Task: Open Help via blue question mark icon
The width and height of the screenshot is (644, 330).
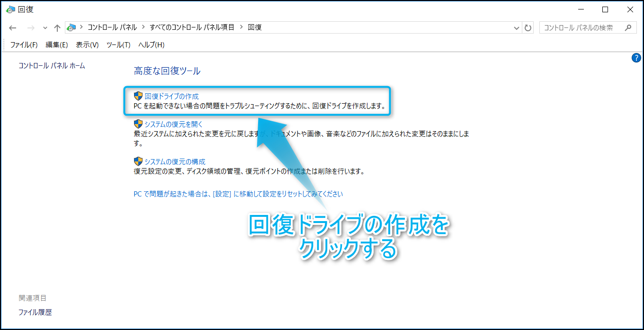Action: coord(636,58)
